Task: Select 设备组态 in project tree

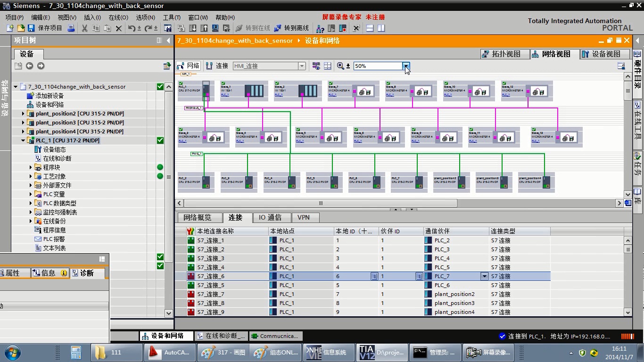Action: [54, 149]
